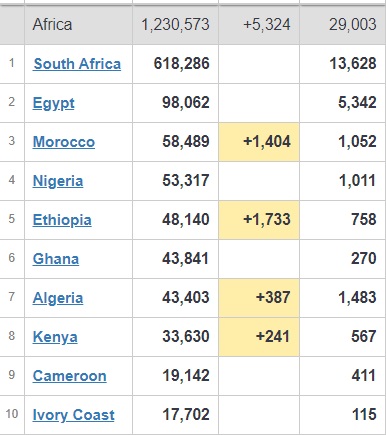Click Kenya's +241 new cases cell
386x435 pixels.
pyautogui.click(x=259, y=337)
